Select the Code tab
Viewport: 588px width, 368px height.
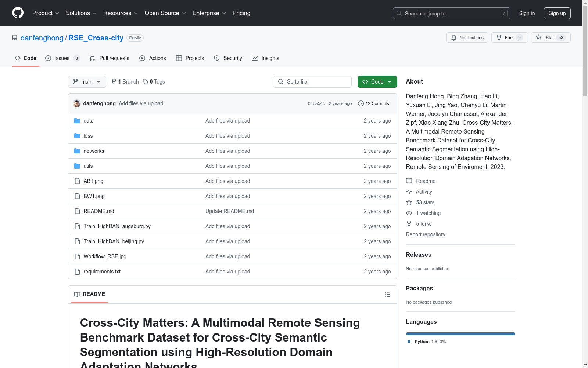pos(25,58)
